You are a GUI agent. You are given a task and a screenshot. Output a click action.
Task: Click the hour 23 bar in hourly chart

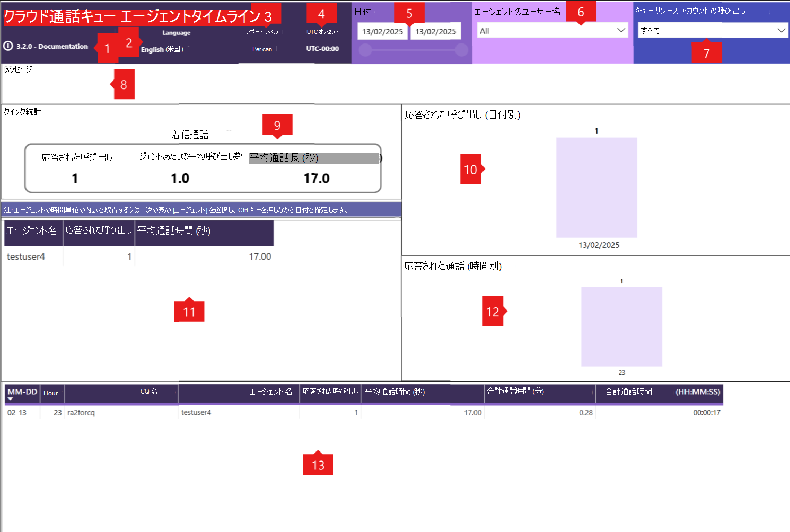621,326
